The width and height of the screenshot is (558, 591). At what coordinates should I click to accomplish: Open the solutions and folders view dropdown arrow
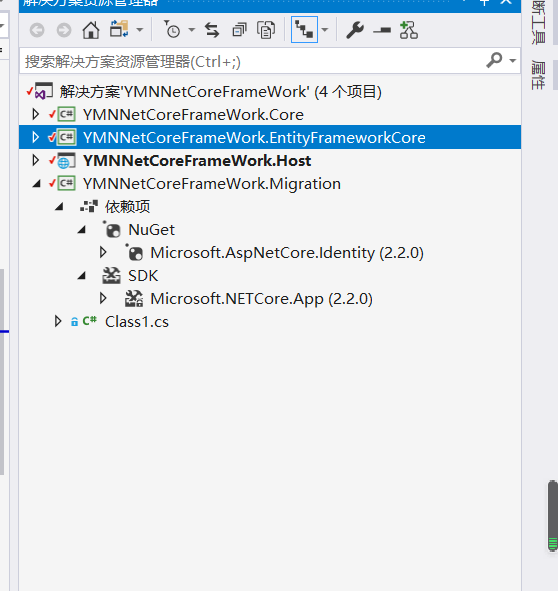pyautogui.click(x=140, y=29)
